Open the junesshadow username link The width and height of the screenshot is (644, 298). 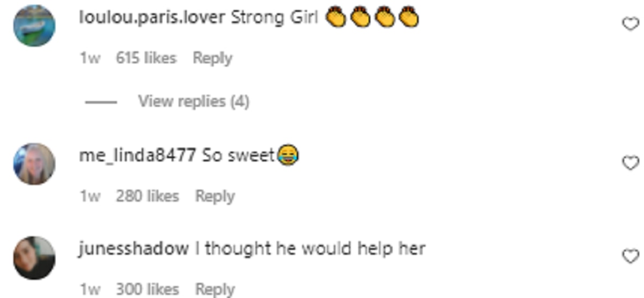point(134,249)
